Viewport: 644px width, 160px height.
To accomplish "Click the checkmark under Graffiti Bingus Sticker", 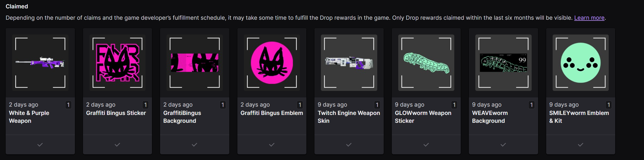I will pyautogui.click(x=117, y=145).
